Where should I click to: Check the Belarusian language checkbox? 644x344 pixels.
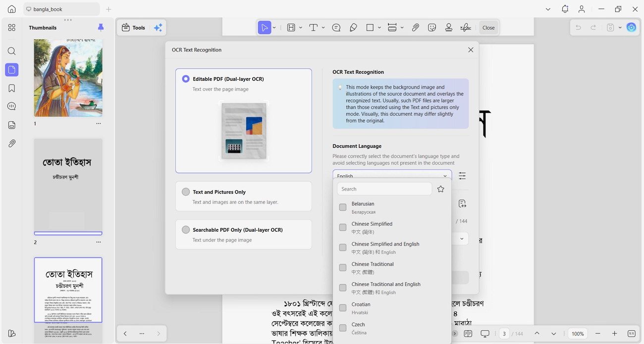pos(343,207)
